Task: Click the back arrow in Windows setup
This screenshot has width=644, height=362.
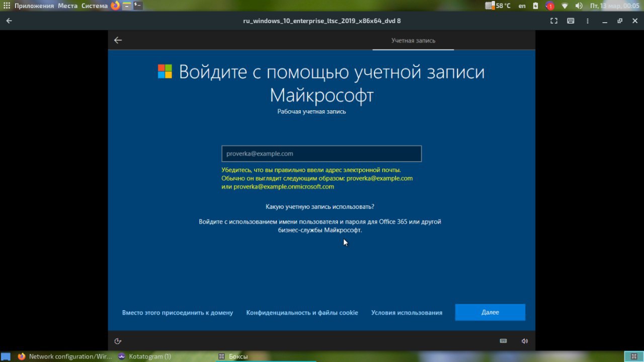Action: [118, 40]
